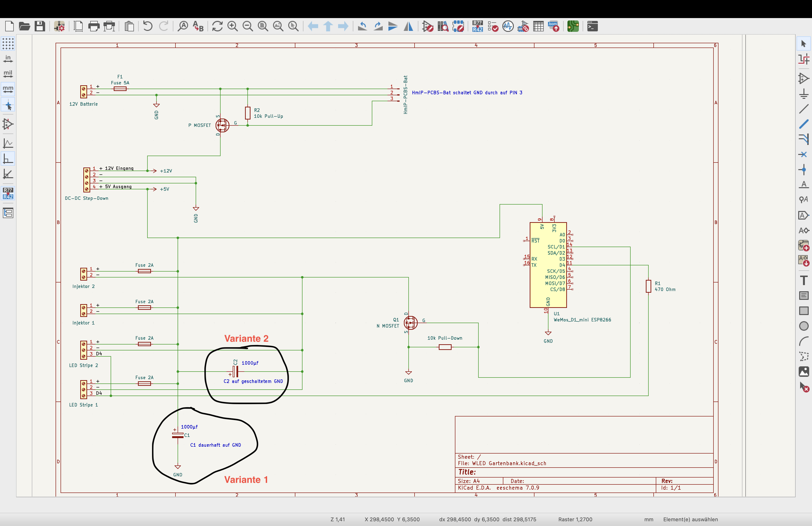Select the Add Wire tool
812x526 pixels.
pos(803,109)
